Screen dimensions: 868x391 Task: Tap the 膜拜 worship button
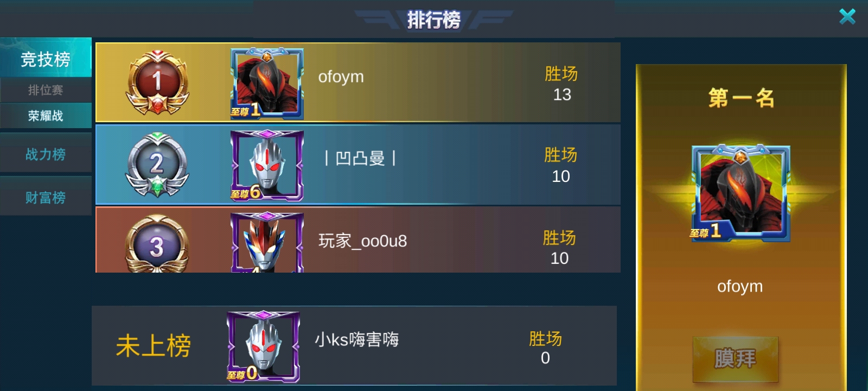[x=735, y=358]
